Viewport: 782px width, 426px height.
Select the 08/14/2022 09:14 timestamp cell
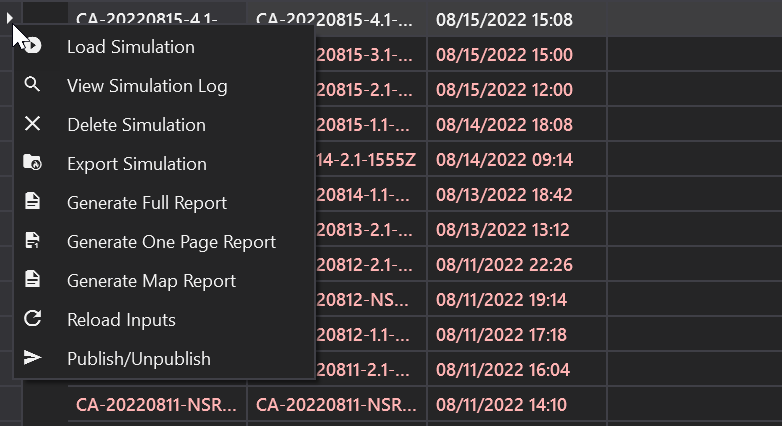(504, 160)
